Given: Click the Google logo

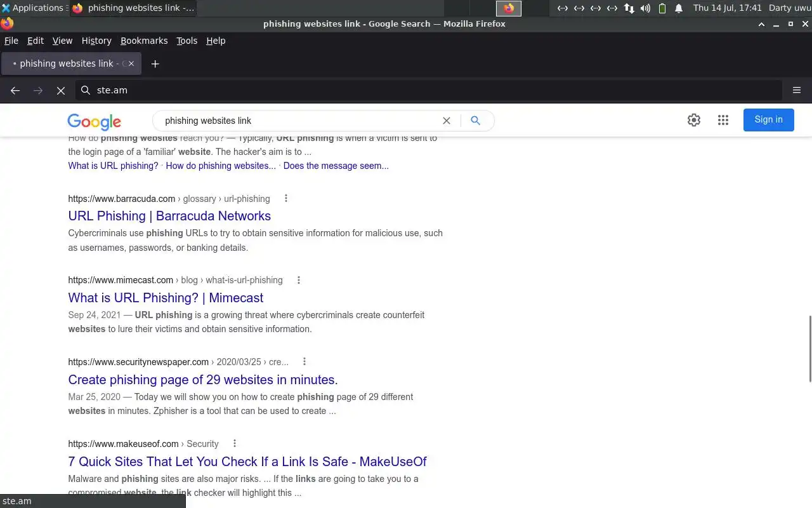Looking at the screenshot, I should [95, 121].
